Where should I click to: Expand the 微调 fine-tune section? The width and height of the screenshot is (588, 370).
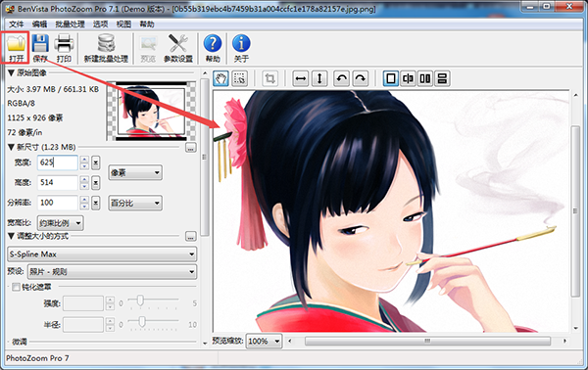(20, 342)
